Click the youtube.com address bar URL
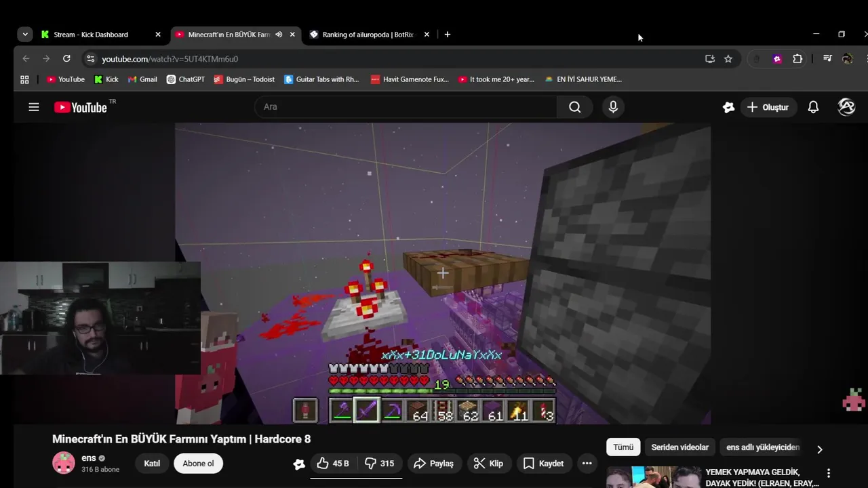 tap(170, 59)
